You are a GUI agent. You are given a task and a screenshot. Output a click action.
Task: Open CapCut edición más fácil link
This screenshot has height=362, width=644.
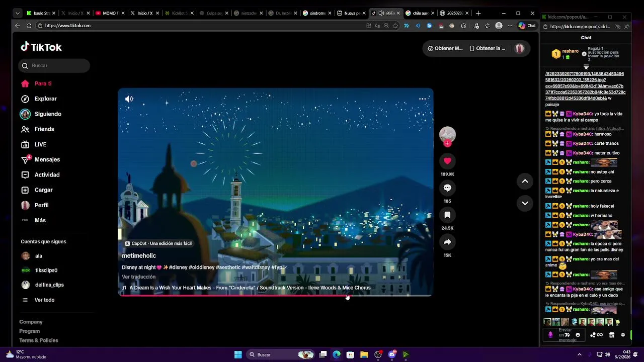click(x=158, y=243)
